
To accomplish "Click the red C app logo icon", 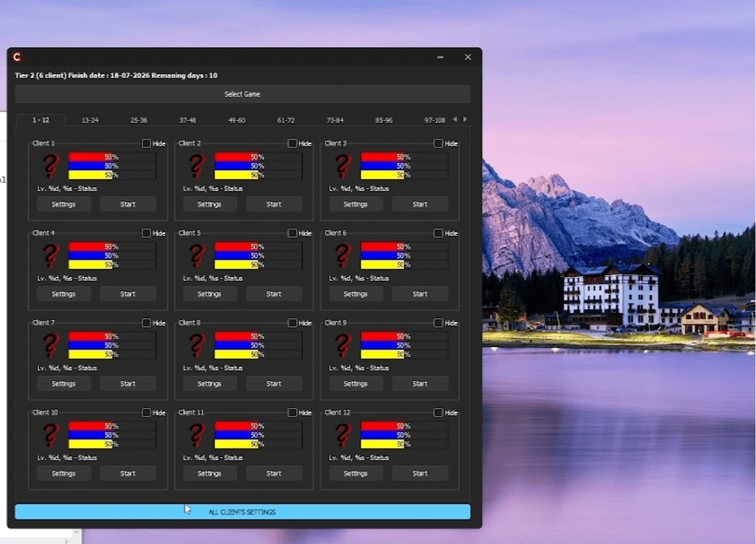I will [17, 57].
